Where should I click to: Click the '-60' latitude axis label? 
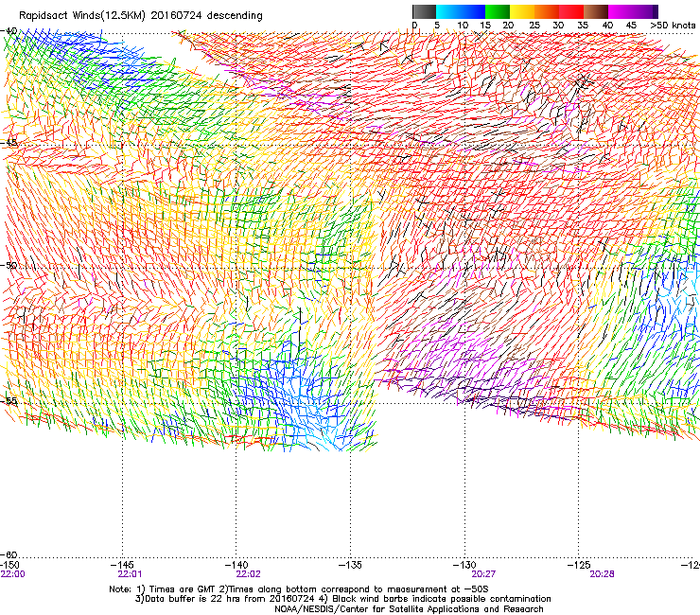(x=9, y=554)
